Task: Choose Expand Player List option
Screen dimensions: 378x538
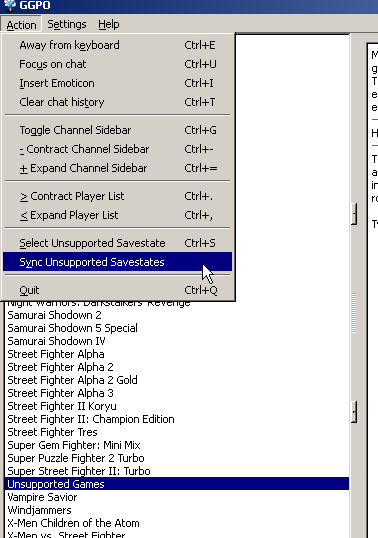Action: coord(118,215)
